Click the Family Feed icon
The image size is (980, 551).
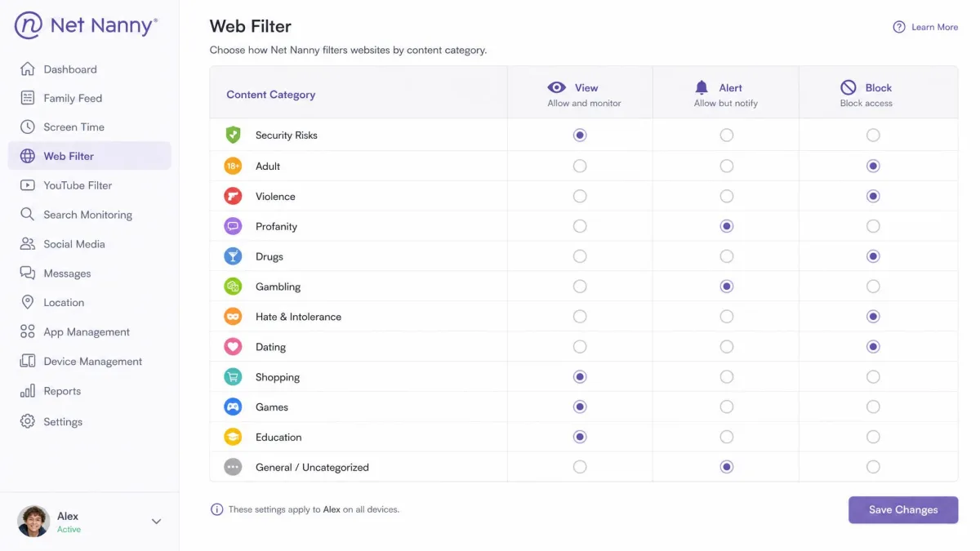click(28, 98)
